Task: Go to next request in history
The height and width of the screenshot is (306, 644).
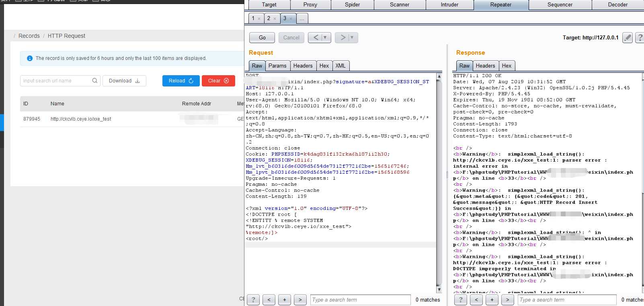Action: click(343, 37)
